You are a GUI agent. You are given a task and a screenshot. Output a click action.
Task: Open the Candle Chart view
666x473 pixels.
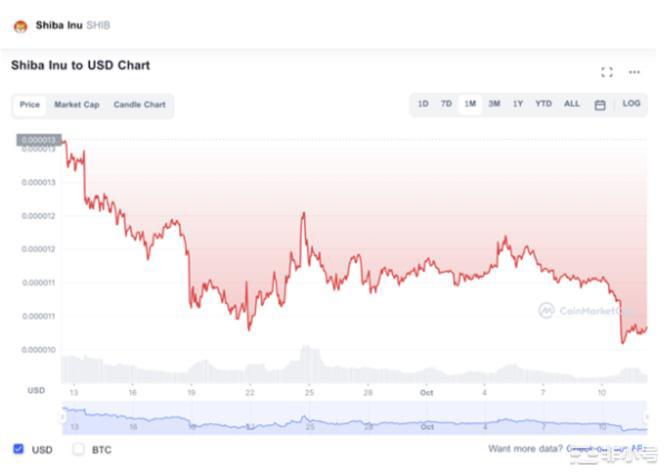coord(139,105)
